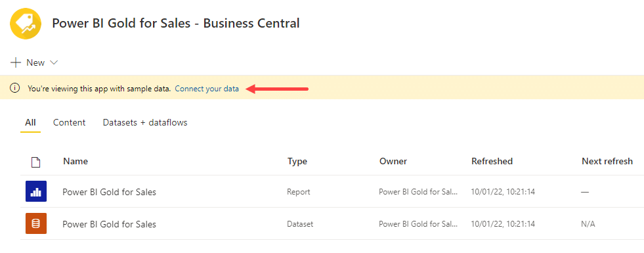This screenshot has width=644, height=253.
Task: Sort by the Refreshed column header
Action: [x=492, y=161]
